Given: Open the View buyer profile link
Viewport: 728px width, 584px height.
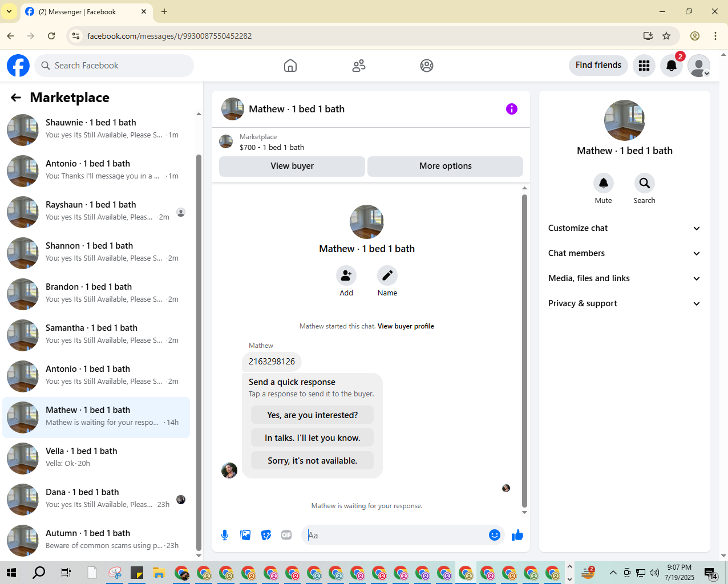Looking at the screenshot, I should [406, 326].
